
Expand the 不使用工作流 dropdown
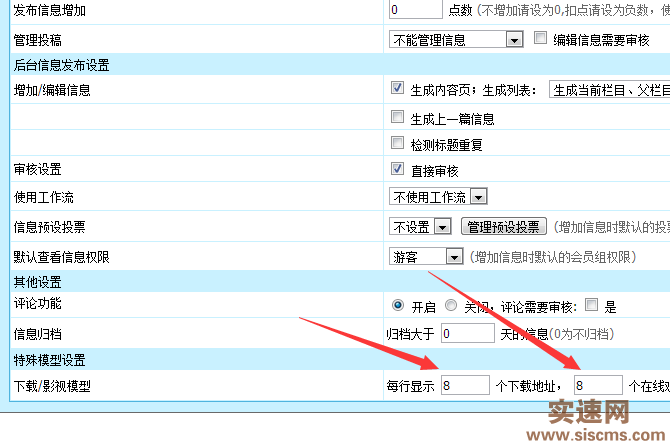point(438,197)
